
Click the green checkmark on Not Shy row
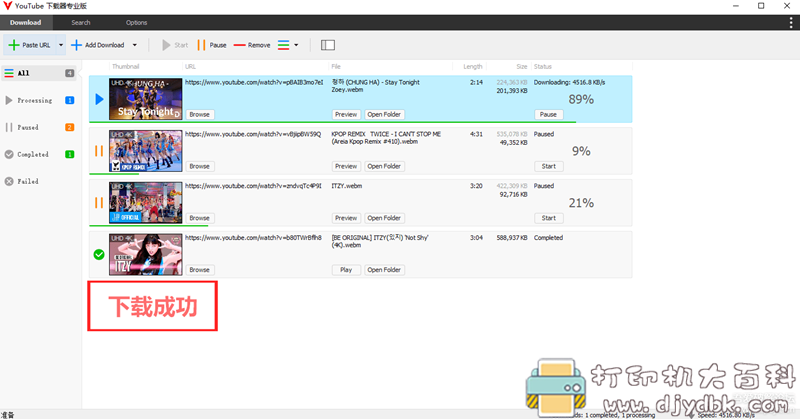pyautogui.click(x=99, y=254)
